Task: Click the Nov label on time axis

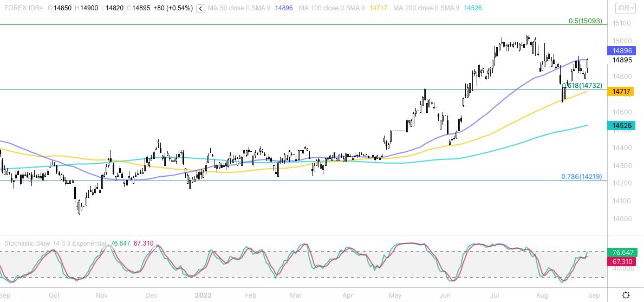Action: (x=101, y=295)
